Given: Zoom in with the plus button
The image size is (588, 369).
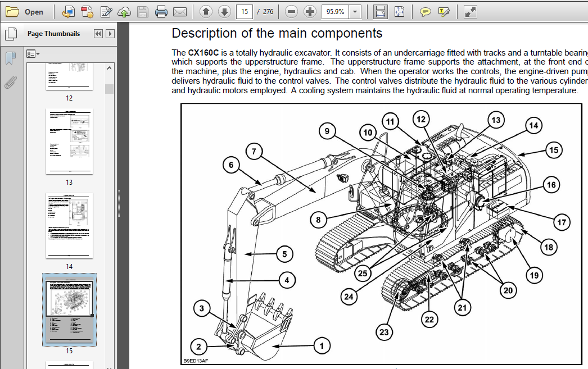Looking at the screenshot, I should coord(310,12).
